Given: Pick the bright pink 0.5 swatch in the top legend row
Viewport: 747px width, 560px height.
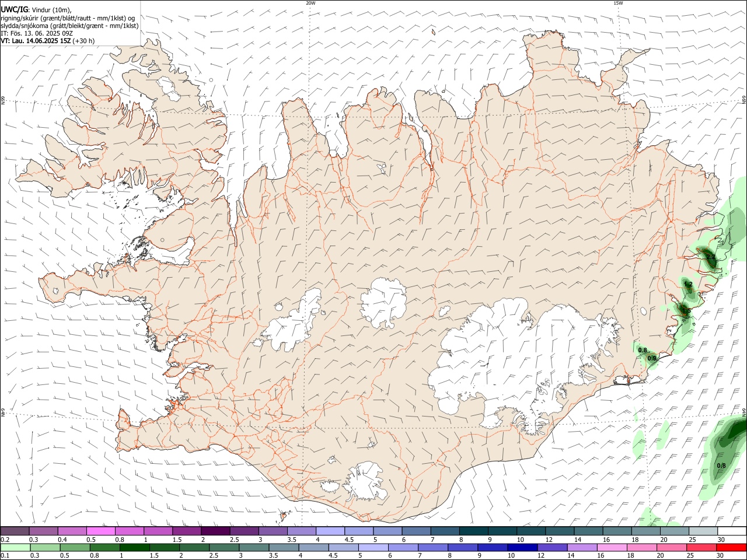Looking at the screenshot, I should [x=100, y=531].
